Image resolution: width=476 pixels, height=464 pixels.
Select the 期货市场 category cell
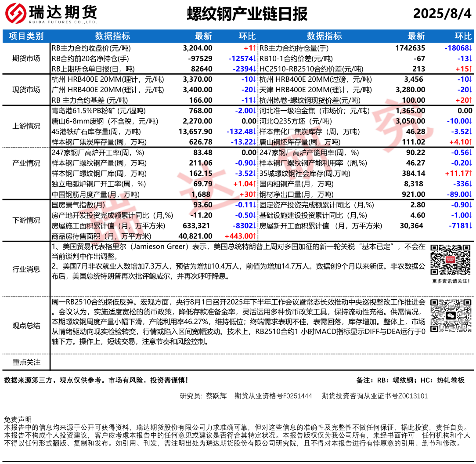[26, 58]
